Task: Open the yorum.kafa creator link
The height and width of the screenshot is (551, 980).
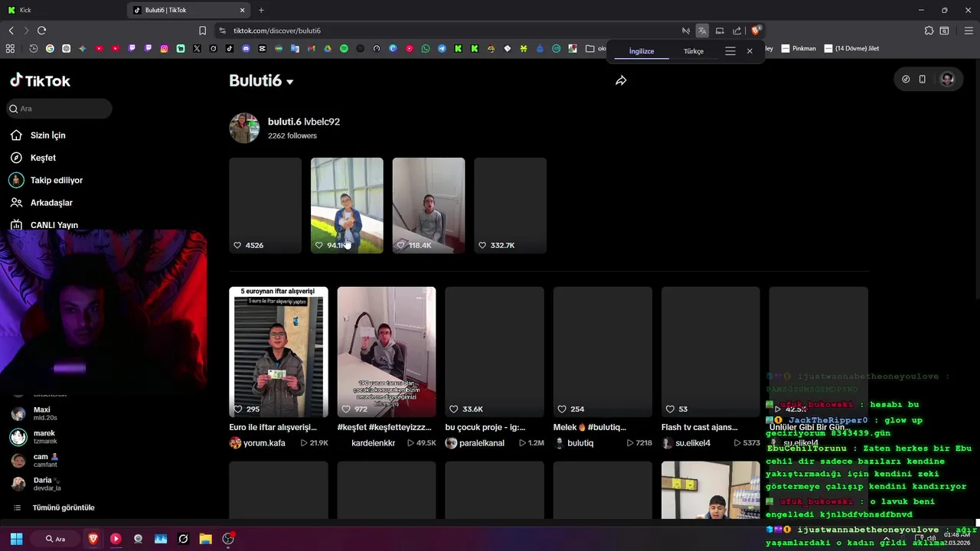Action: pos(264,443)
